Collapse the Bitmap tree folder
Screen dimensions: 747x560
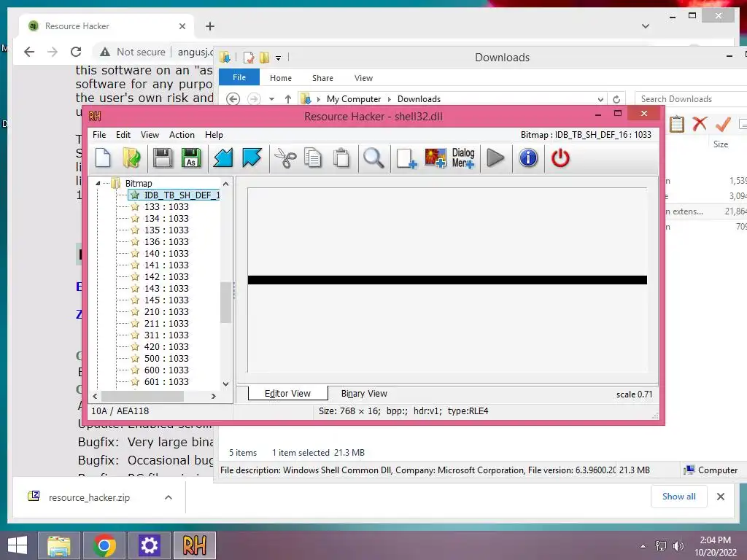98,183
